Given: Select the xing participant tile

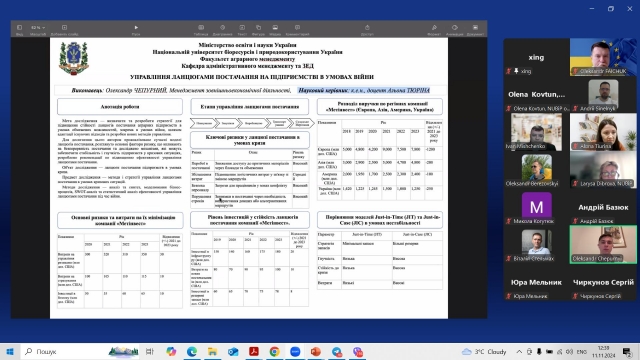Looking at the screenshot, I should click(536, 57).
